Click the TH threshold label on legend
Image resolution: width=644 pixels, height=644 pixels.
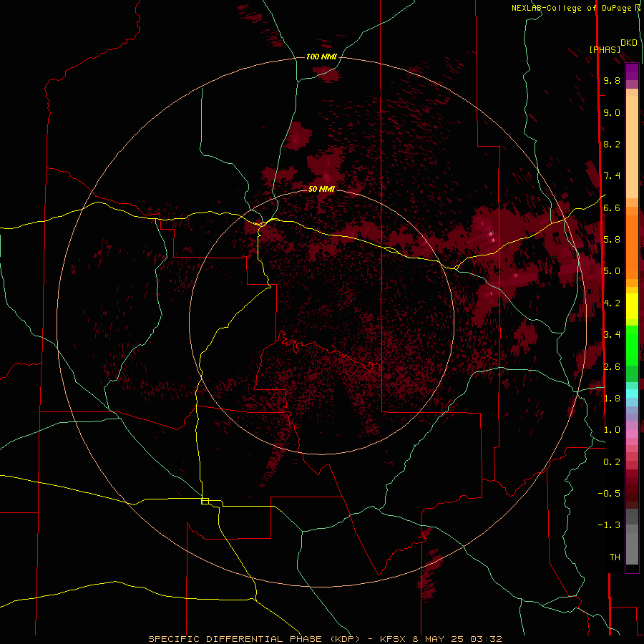[x=615, y=557]
